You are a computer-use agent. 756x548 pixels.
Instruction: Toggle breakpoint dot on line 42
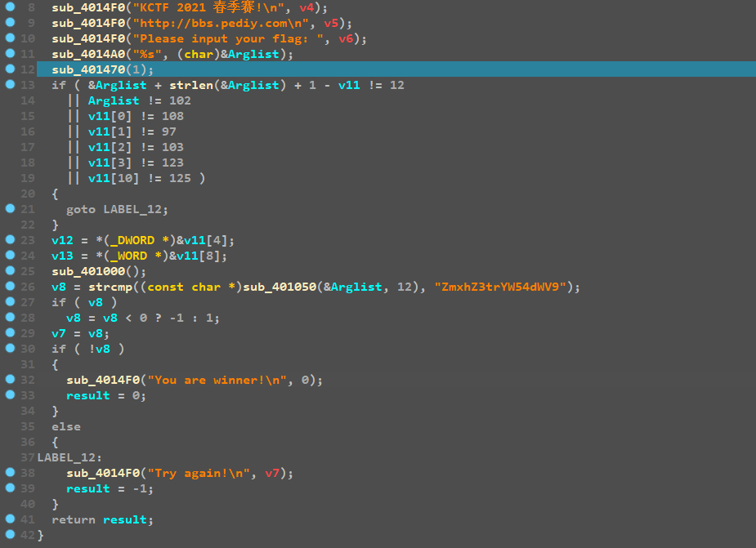[10, 533]
